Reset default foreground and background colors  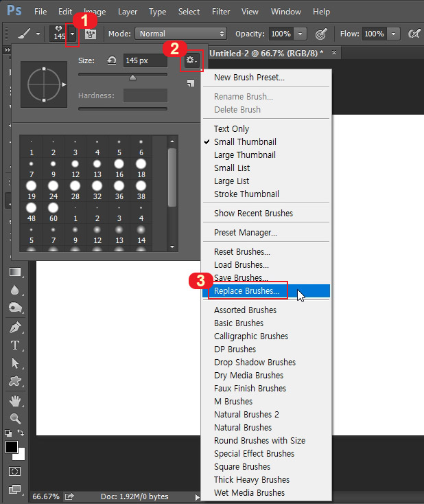point(8,433)
